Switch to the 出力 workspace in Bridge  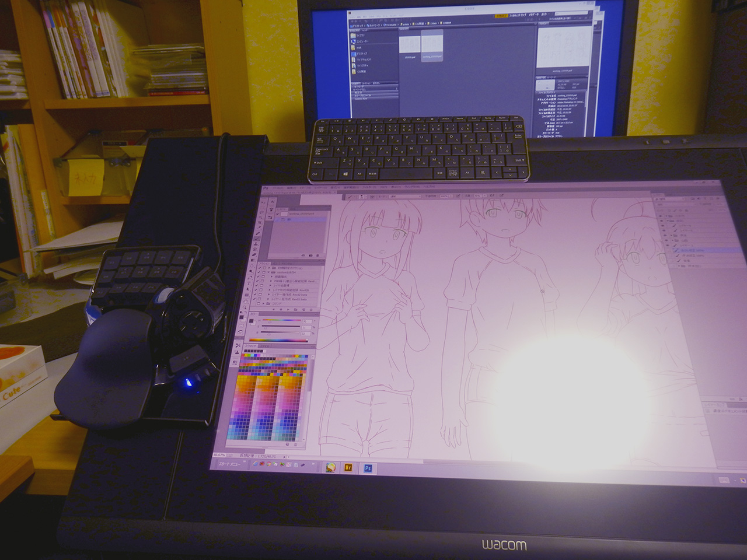(544, 15)
